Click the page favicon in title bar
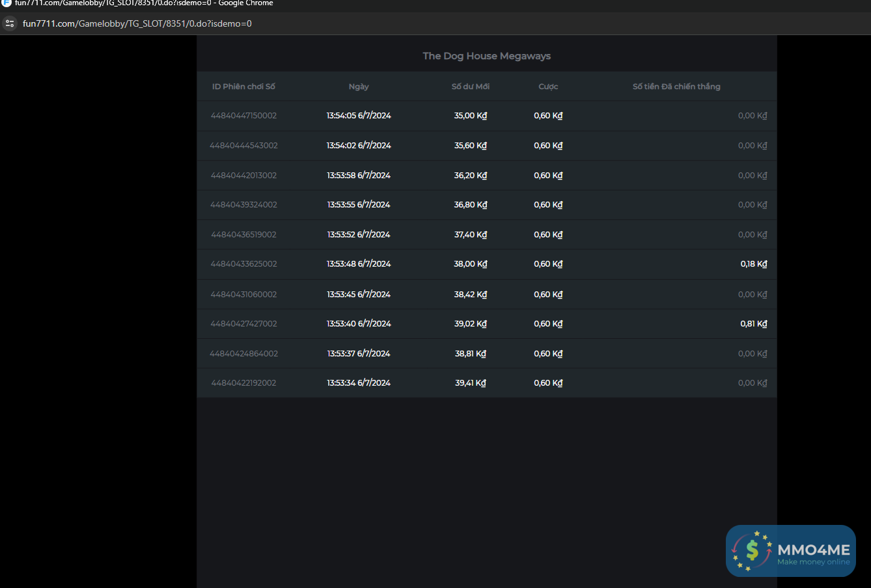The width and height of the screenshot is (871, 588). [7, 3]
